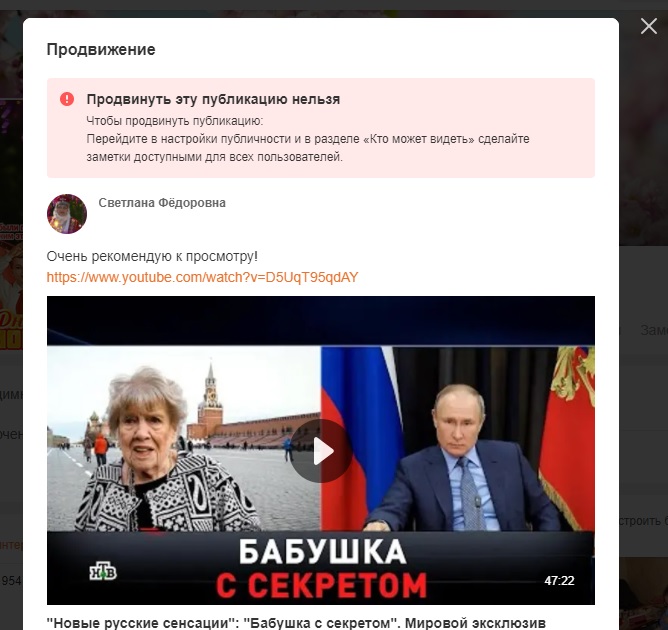
Task: Click the dimmed photo thumbnail at bottom-right corner
Action: [x=643, y=594]
